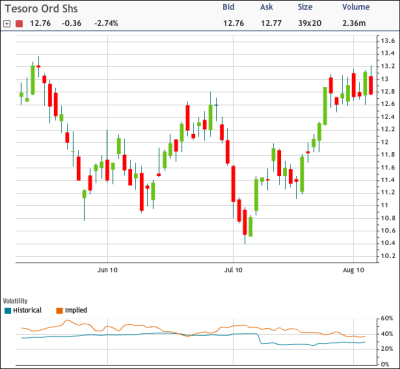Click the red swatch next to 12.76
The width and height of the screenshot is (400, 369).
19,24
